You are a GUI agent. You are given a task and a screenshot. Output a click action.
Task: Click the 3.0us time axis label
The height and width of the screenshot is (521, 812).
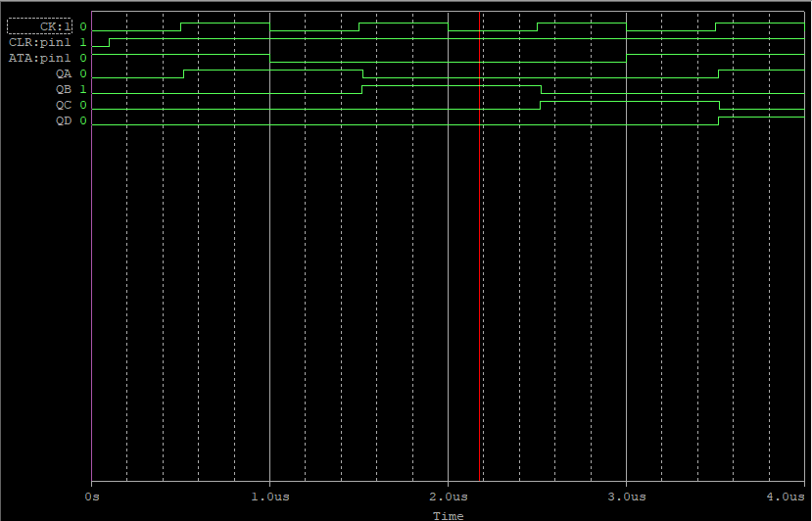pos(627,497)
